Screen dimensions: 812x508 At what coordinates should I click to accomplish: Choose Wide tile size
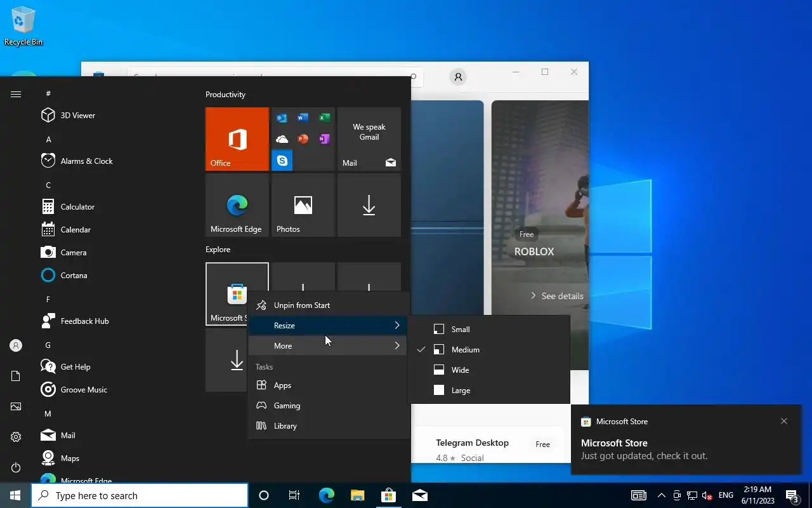coord(489,370)
